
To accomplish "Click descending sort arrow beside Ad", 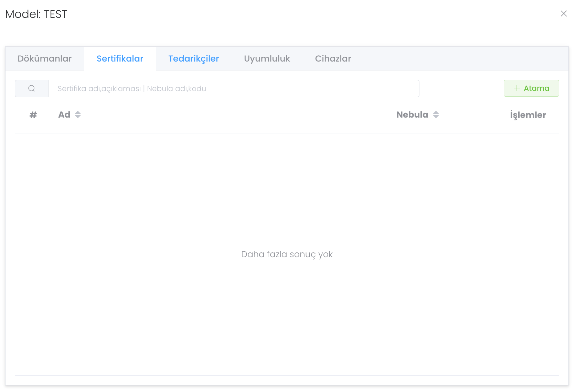I will (78, 117).
